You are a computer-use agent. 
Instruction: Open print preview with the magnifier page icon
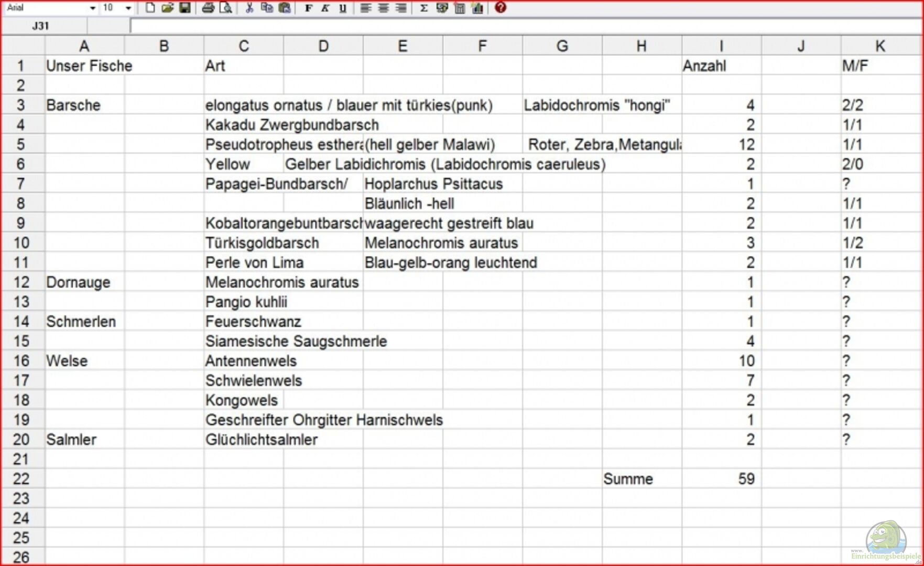point(225,8)
